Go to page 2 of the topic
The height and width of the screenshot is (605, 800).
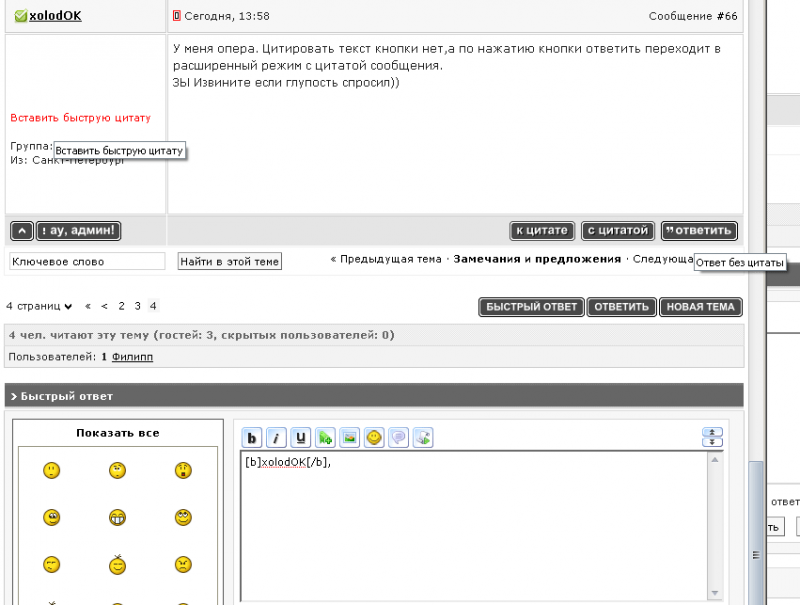click(121, 306)
